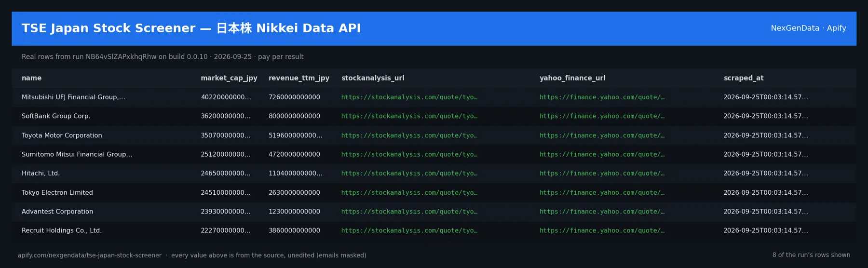Click the market cap value 35070000000… for Toyota

coord(226,135)
